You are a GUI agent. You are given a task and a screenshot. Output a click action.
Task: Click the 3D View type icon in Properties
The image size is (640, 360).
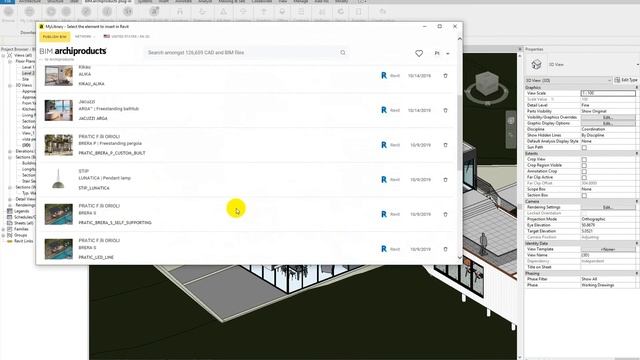point(536,64)
